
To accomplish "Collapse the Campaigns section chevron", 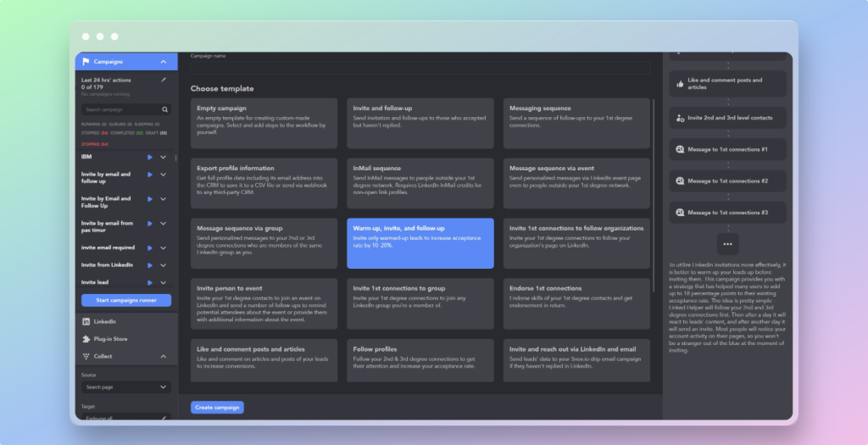I will click(x=163, y=62).
